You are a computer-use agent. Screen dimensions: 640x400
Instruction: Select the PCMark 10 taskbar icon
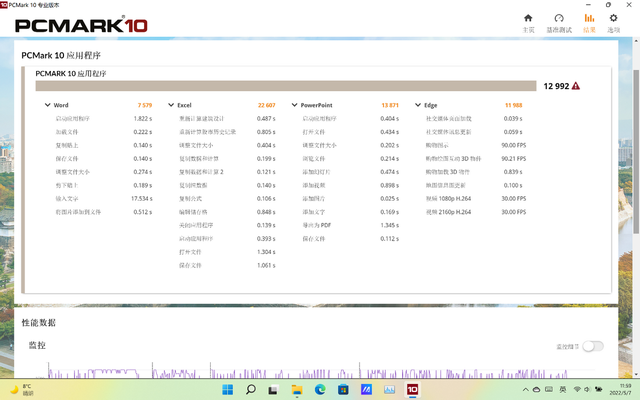[412, 389]
